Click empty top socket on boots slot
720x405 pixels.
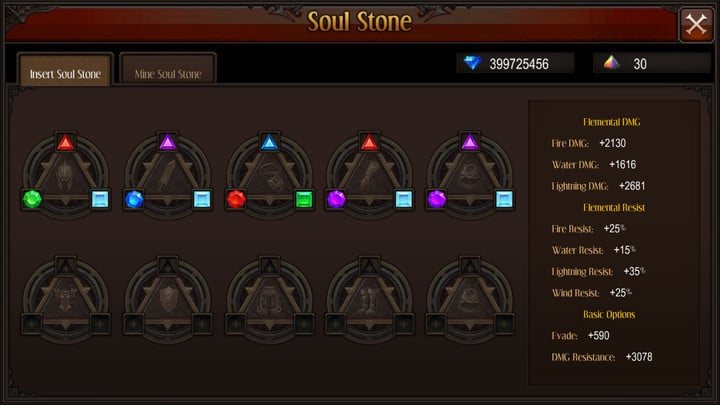[369, 266]
